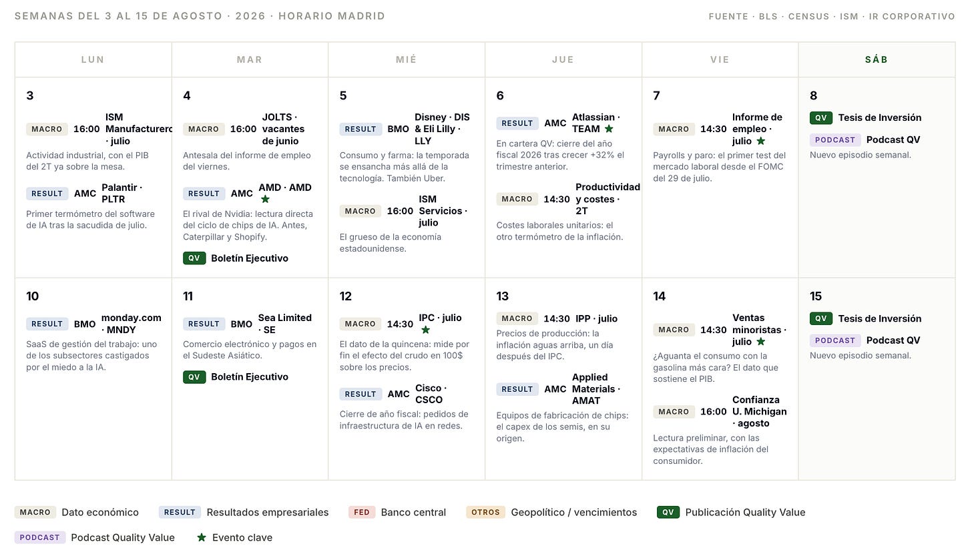Open Tesis de Inversión on Saturday 8

click(x=880, y=117)
